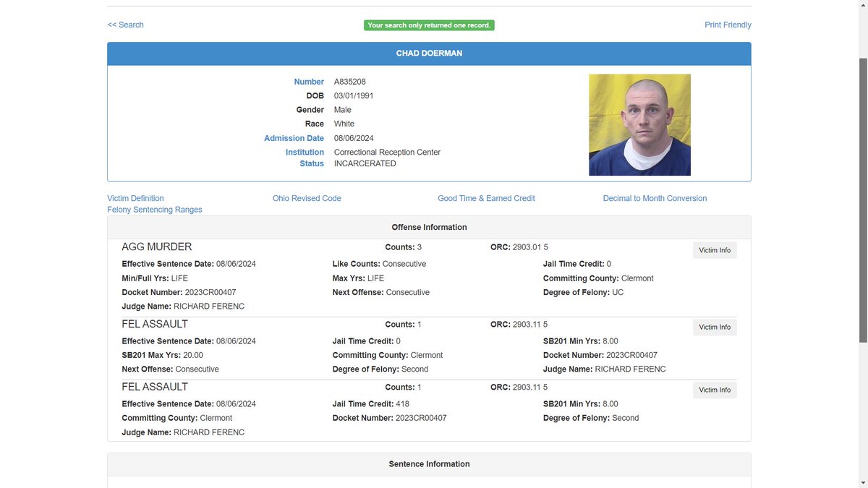
Task: Select the CHAD DOERMAN header name
Action: coord(429,53)
